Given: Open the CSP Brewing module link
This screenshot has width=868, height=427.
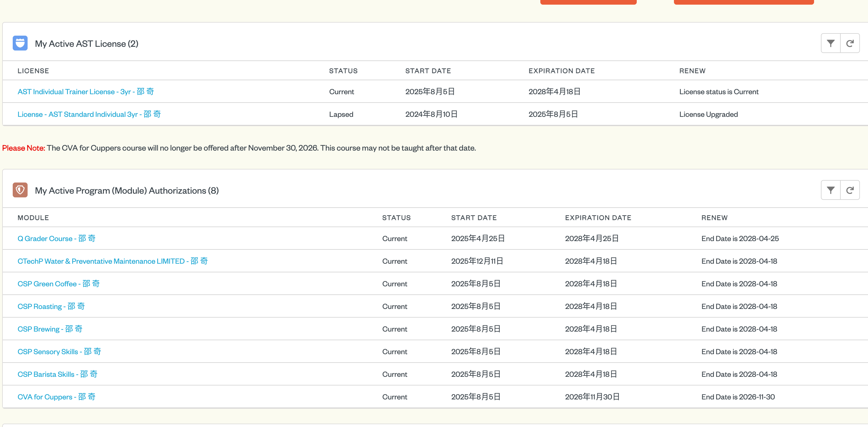Looking at the screenshot, I should (x=50, y=329).
